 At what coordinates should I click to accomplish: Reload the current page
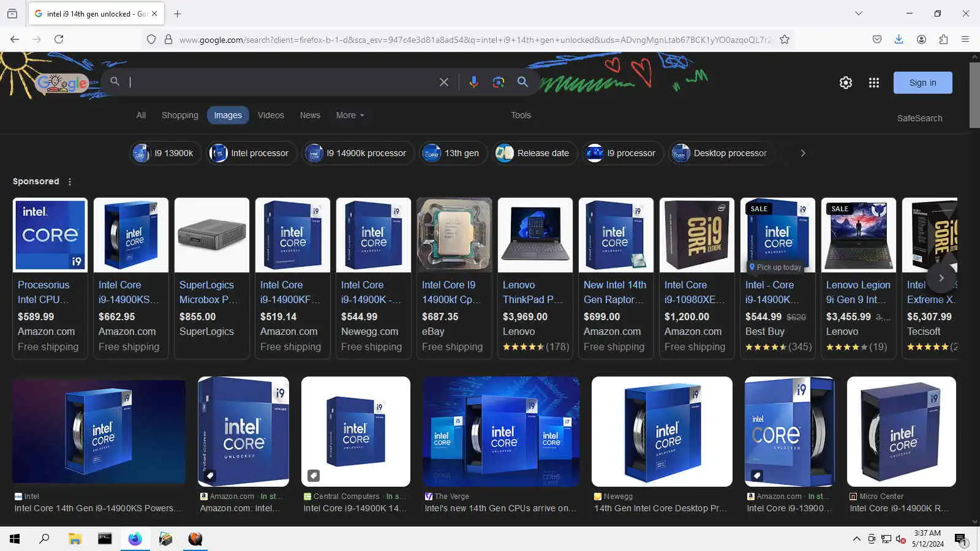click(59, 39)
